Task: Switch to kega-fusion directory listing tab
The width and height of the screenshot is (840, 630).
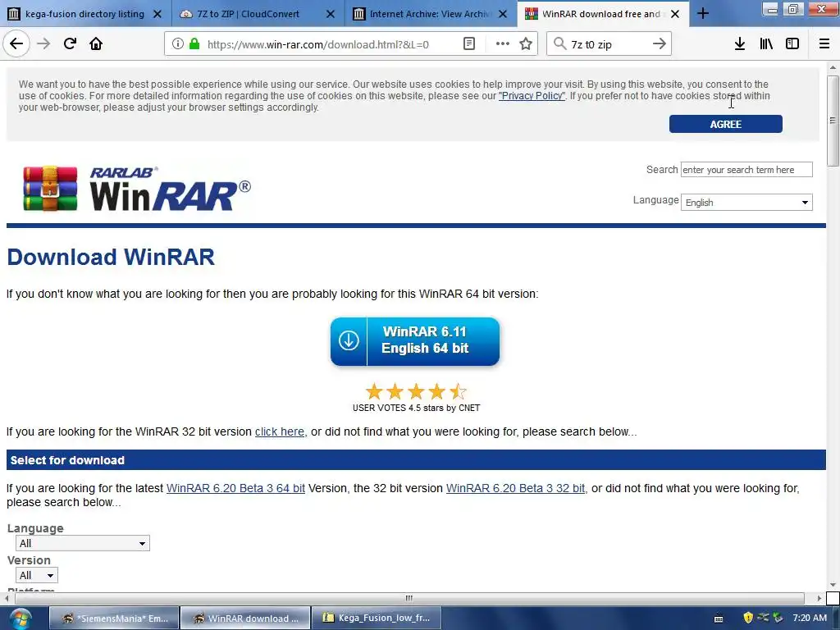Action: click(84, 14)
